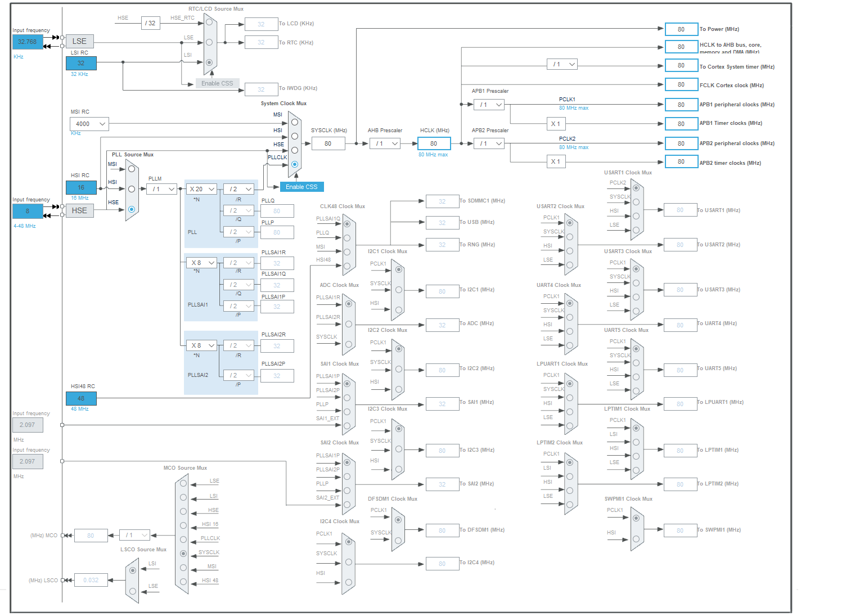This screenshot has height=616, width=864.
Task: Click the APB2 timer clocks value box
Action: point(681,161)
